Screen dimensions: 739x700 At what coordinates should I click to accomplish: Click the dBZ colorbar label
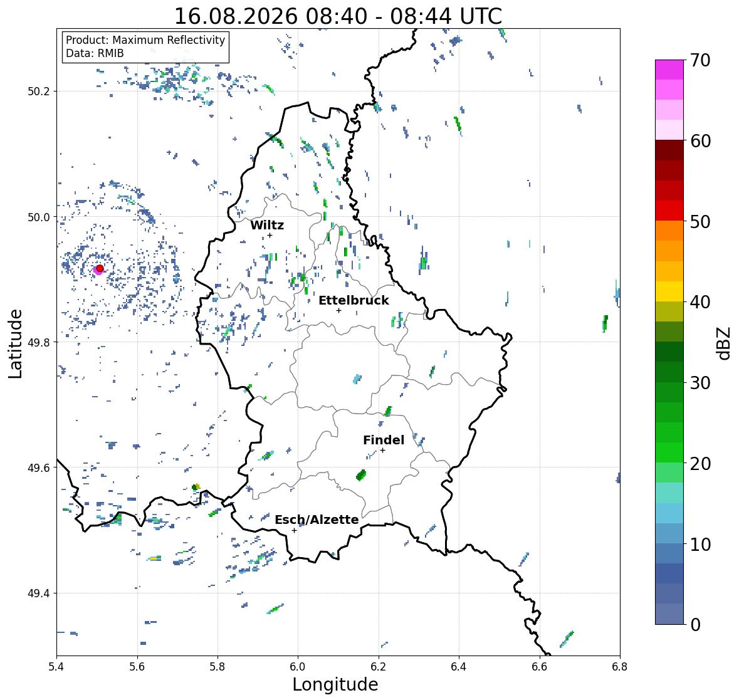point(725,343)
